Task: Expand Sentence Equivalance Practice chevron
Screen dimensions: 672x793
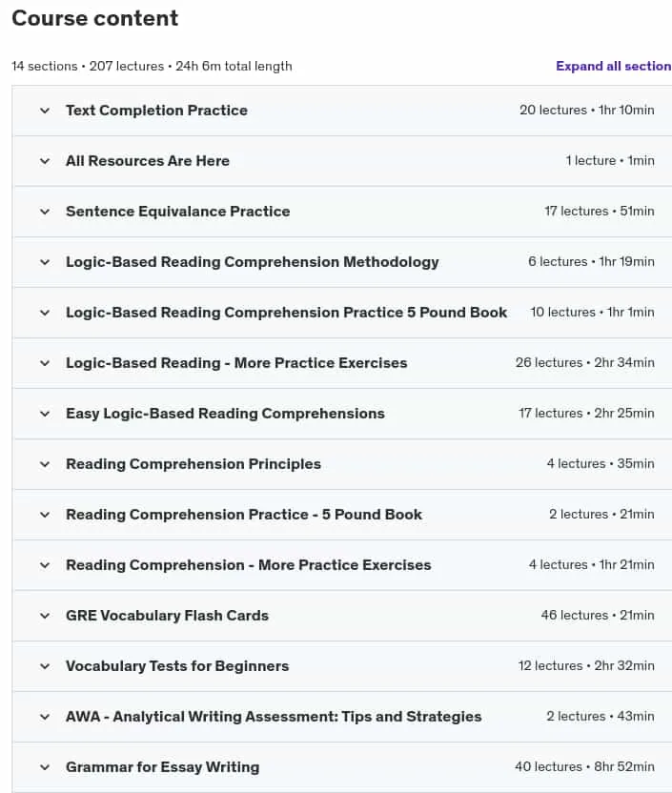Action: [45, 212]
